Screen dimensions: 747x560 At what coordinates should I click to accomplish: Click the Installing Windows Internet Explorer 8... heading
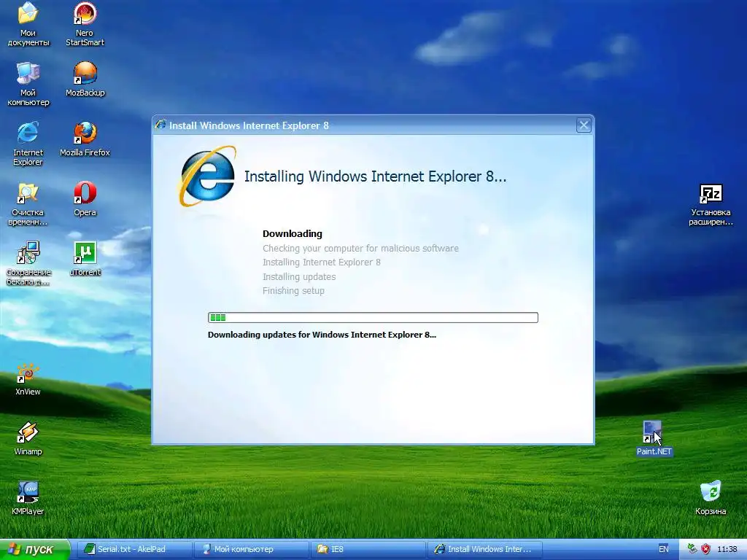click(x=376, y=176)
